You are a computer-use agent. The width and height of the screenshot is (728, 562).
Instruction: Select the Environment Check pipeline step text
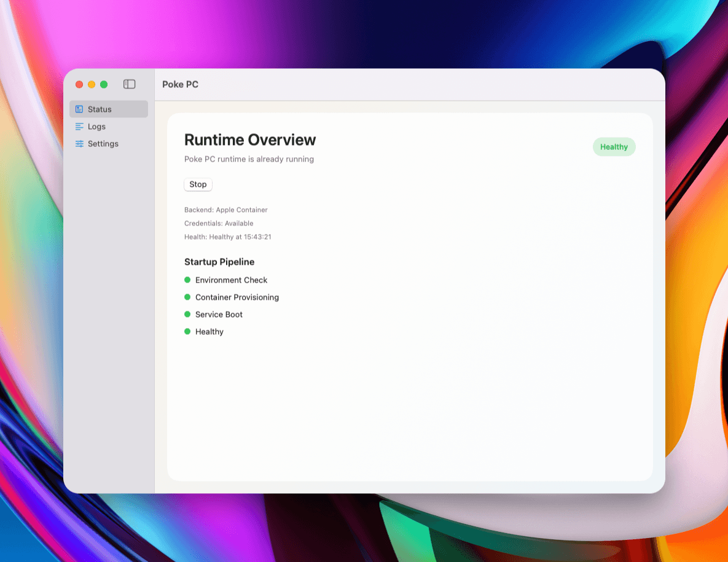click(231, 280)
